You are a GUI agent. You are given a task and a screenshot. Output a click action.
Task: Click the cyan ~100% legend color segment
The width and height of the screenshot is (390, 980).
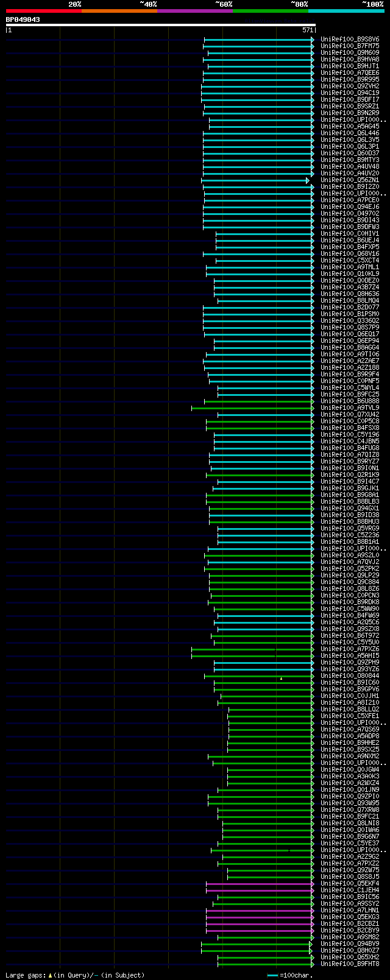pos(346,11)
